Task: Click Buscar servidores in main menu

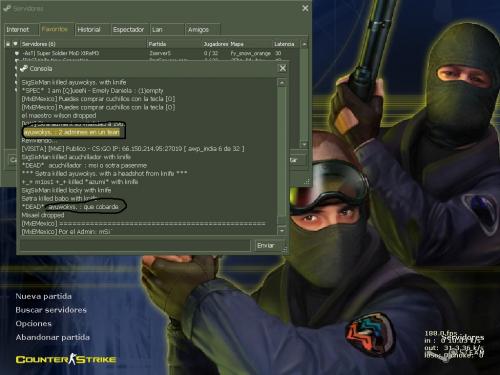Action: (x=51, y=310)
